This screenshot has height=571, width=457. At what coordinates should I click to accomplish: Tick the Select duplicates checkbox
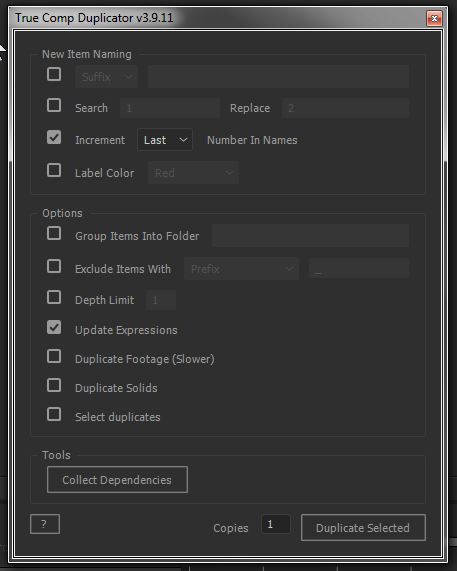coord(54,414)
